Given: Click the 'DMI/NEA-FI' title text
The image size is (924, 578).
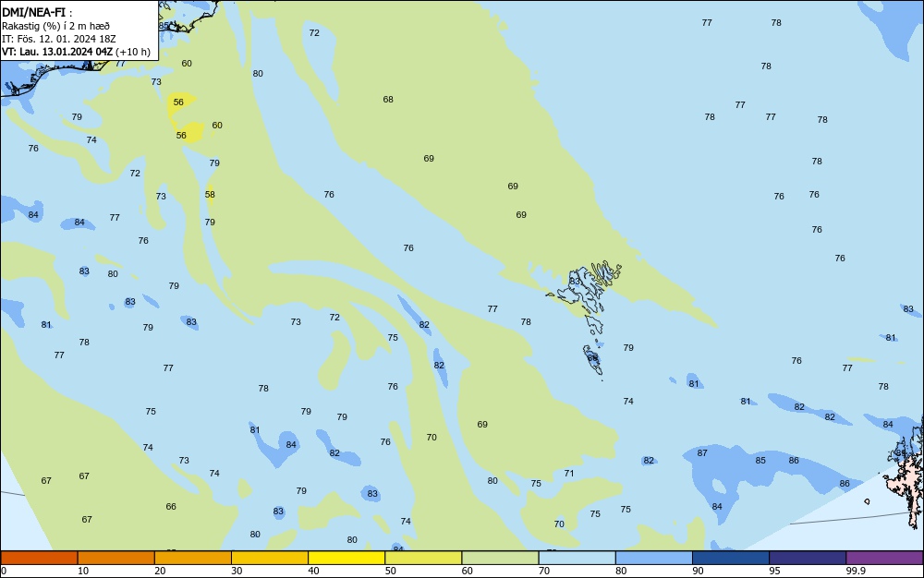Looking at the screenshot, I should pyautogui.click(x=33, y=12).
